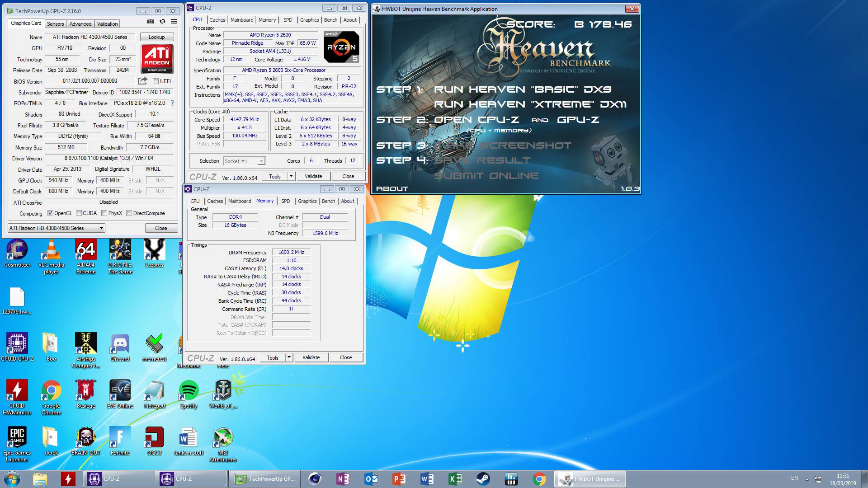Toggle the DirectCompute checkbox
The image size is (868, 488).
tap(129, 213)
